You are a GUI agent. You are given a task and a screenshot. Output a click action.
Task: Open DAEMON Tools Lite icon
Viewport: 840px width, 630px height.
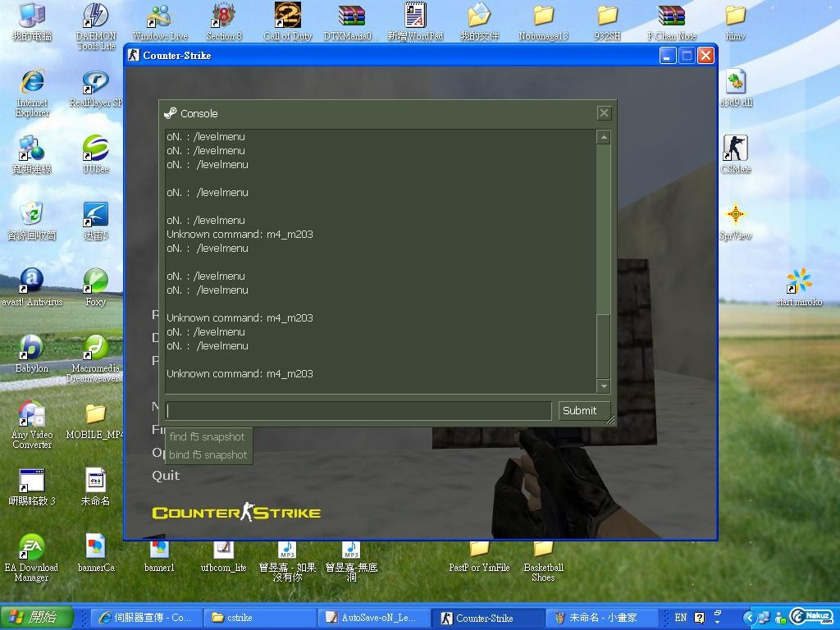pyautogui.click(x=96, y=25)
